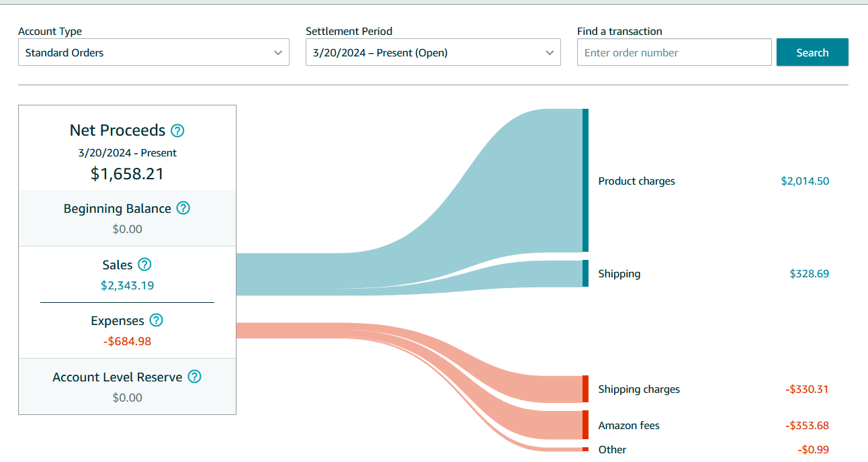
Task: Click the Expenses total -$684.98
Action: [128, 341]
